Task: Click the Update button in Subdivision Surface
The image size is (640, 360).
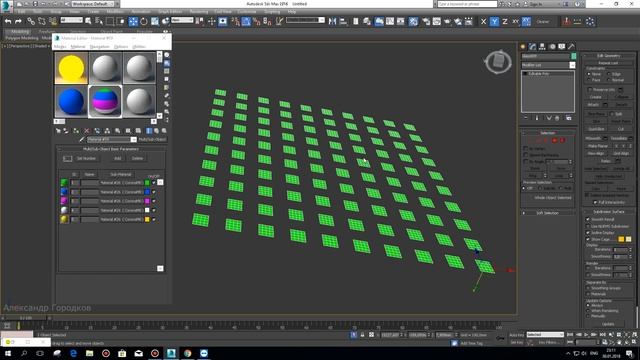Action: [x=608, y=324]
